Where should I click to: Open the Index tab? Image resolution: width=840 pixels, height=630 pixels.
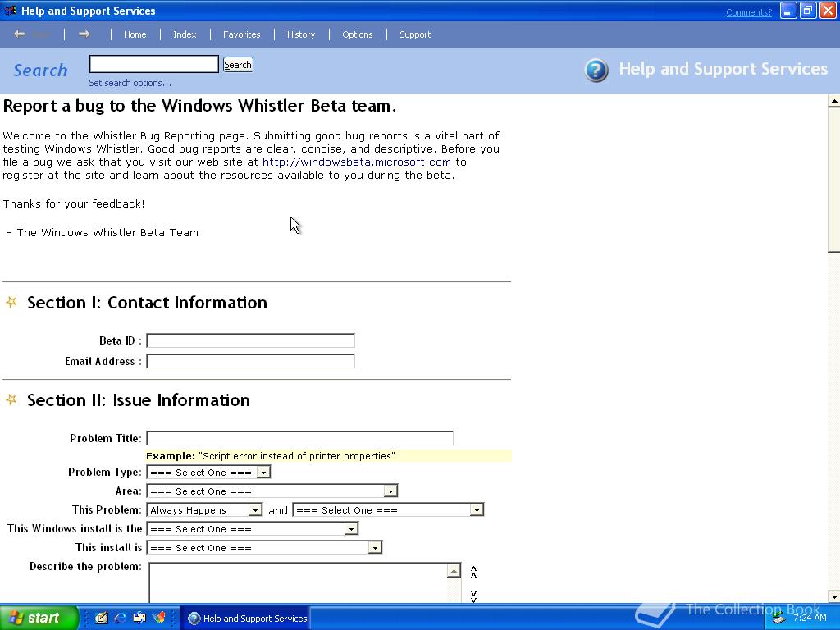tap(185, 34)
